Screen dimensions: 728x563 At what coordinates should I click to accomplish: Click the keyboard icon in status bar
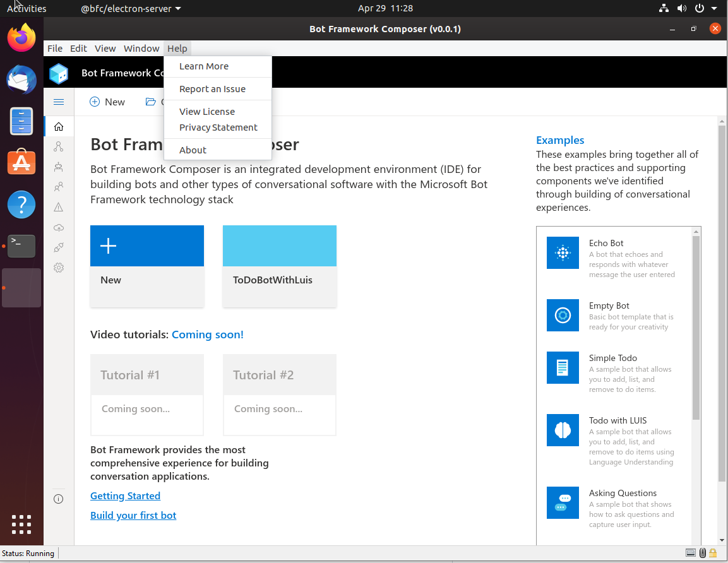coord(690,553)
